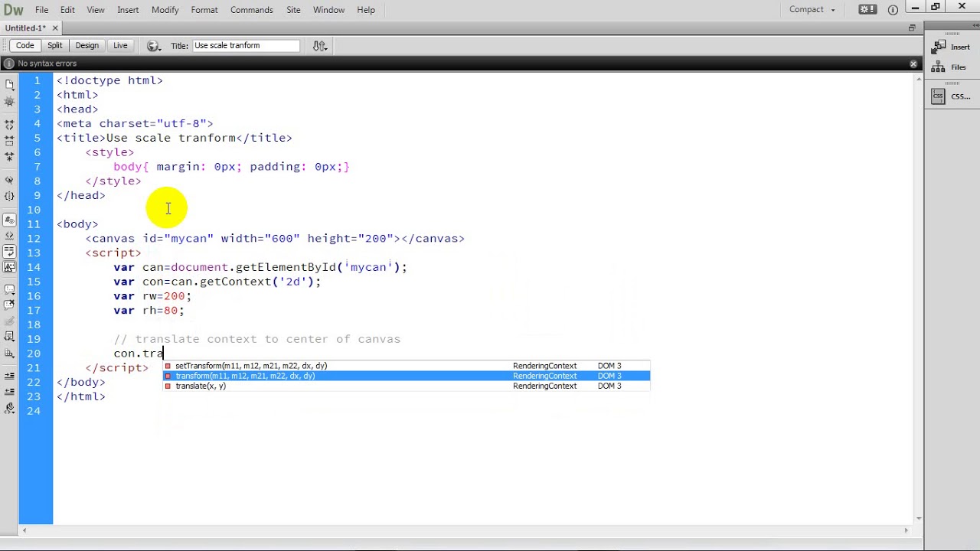Viewport: 980px width, 551px height.
Task: Open the Edit menu
Action: (x=67, y=10)
